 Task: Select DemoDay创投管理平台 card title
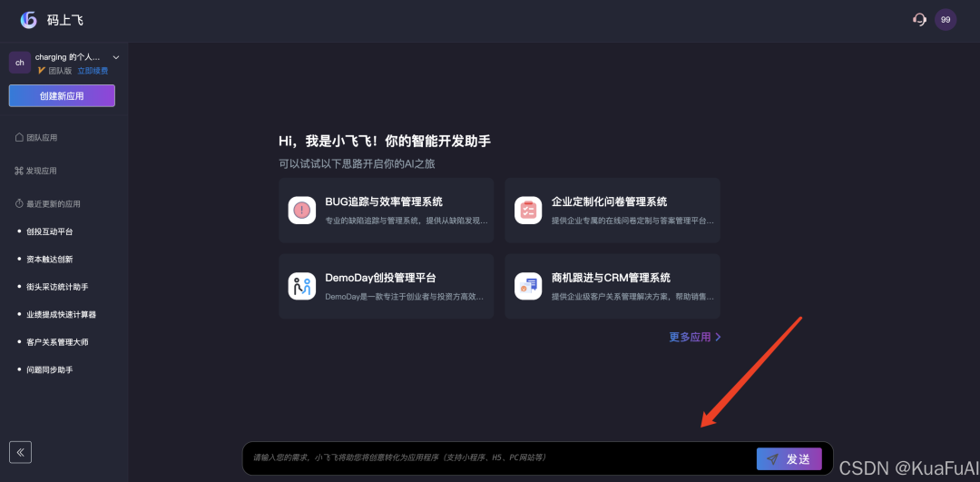click(x=380, y=278)
